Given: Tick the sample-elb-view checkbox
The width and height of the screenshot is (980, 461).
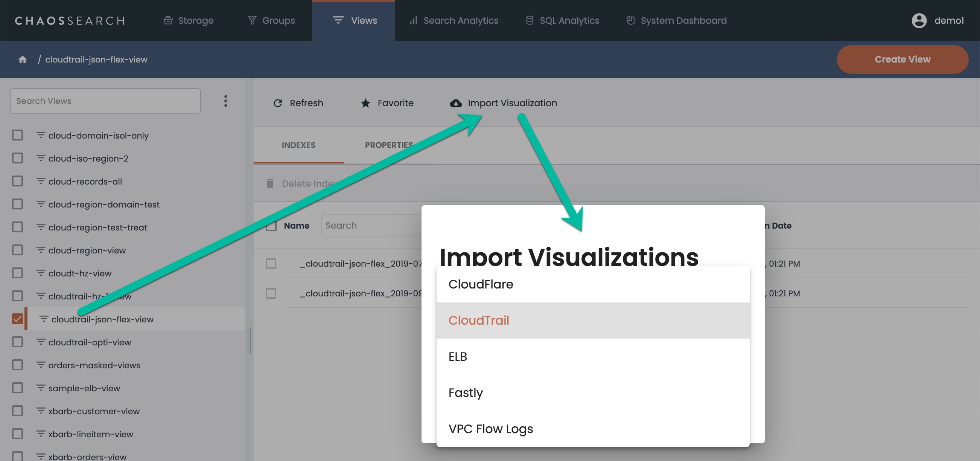Looking at the screenshot, I should (x=17, y=388).
